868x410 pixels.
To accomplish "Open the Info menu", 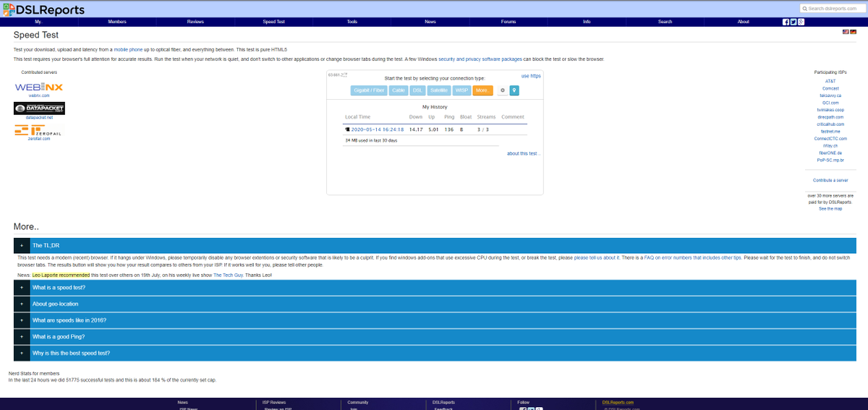I will coord(587,22).
